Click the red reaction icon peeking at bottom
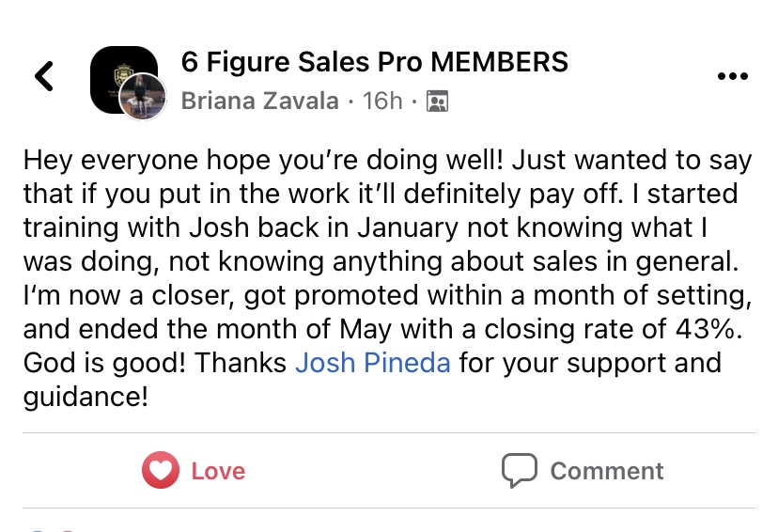Image resolution: width=778 pixels, height=532 pixels. (x=67, y=530)
